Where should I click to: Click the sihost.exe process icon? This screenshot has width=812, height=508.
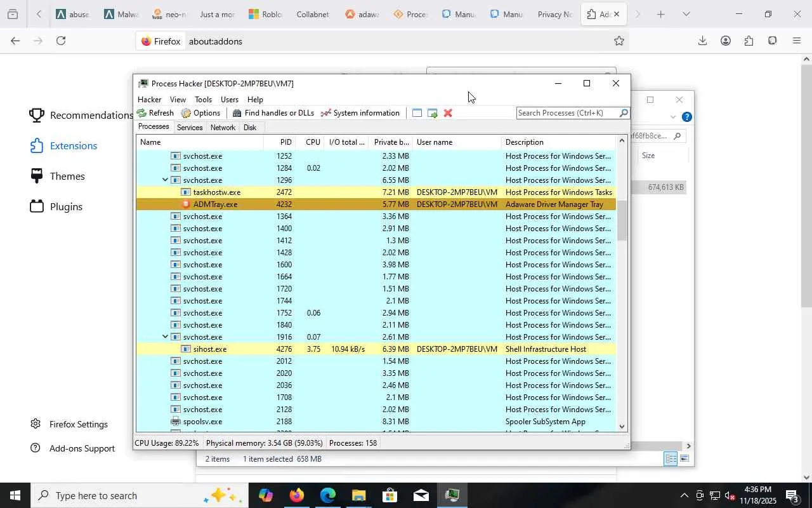186,349
